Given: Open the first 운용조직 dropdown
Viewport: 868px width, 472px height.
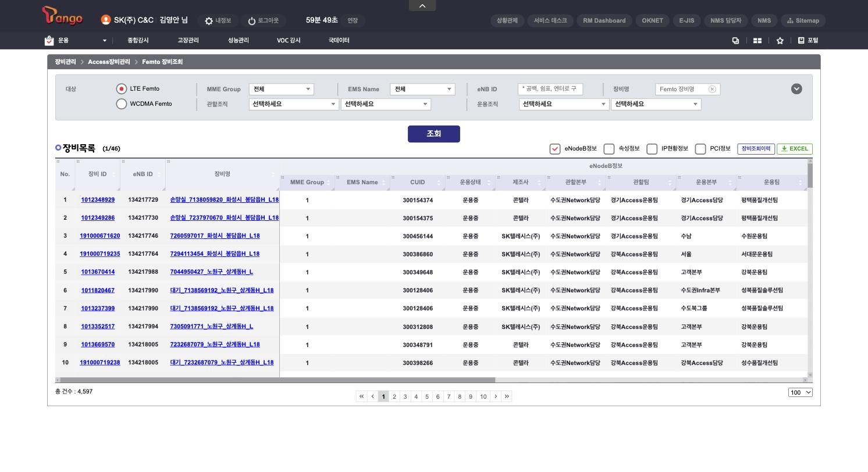Looking at the screenshot, I should tap(563, 104).
